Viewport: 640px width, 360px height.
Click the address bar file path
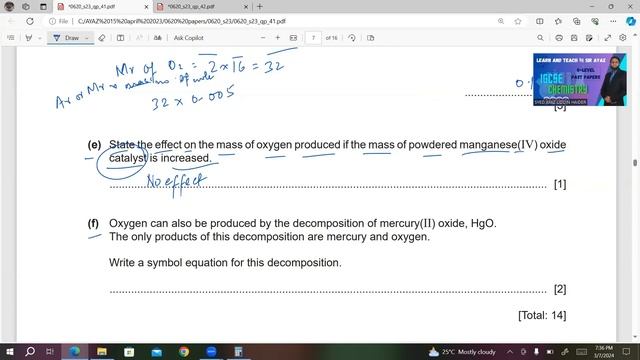[182, 21]
